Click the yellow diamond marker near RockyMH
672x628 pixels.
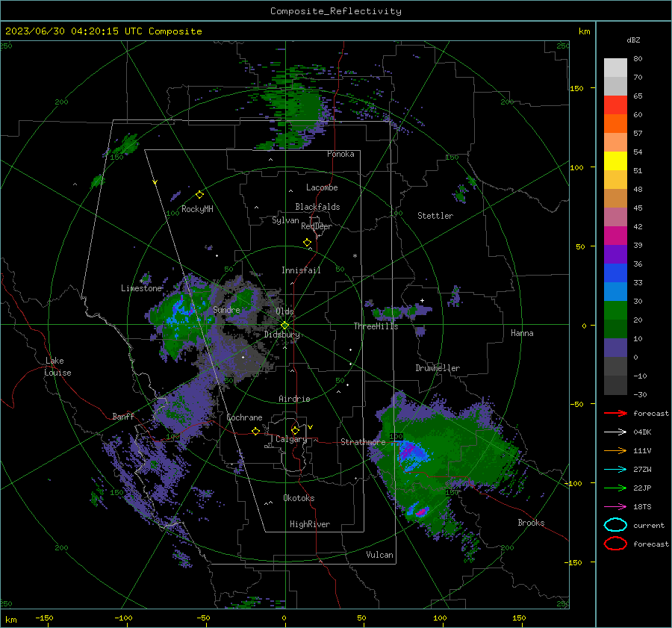pyautogui.click(x=199, y=195)
